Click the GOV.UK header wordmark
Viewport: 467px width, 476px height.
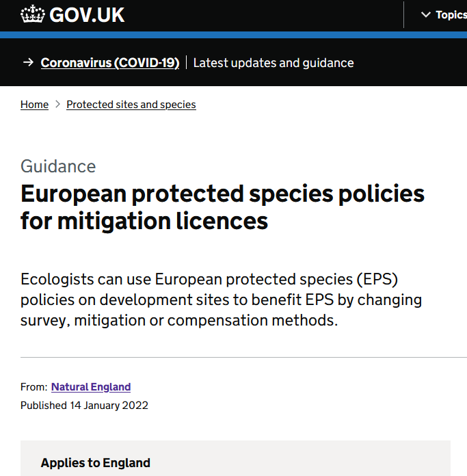click(86, 15)
